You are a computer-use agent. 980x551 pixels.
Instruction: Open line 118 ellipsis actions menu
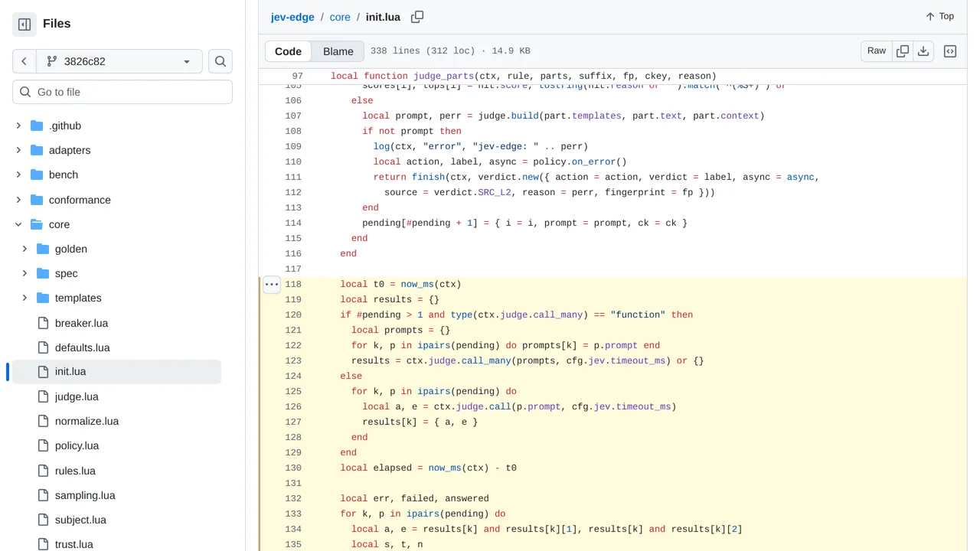click(272, 285)
